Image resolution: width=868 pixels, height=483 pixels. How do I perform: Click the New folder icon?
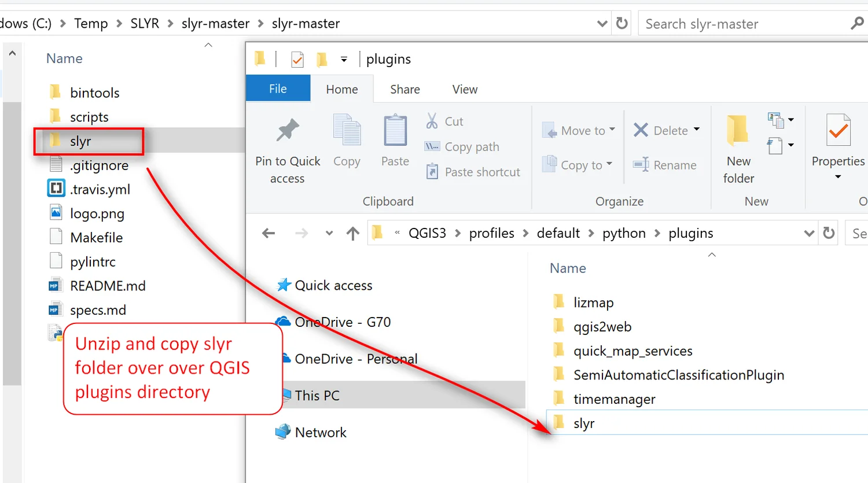738,130
